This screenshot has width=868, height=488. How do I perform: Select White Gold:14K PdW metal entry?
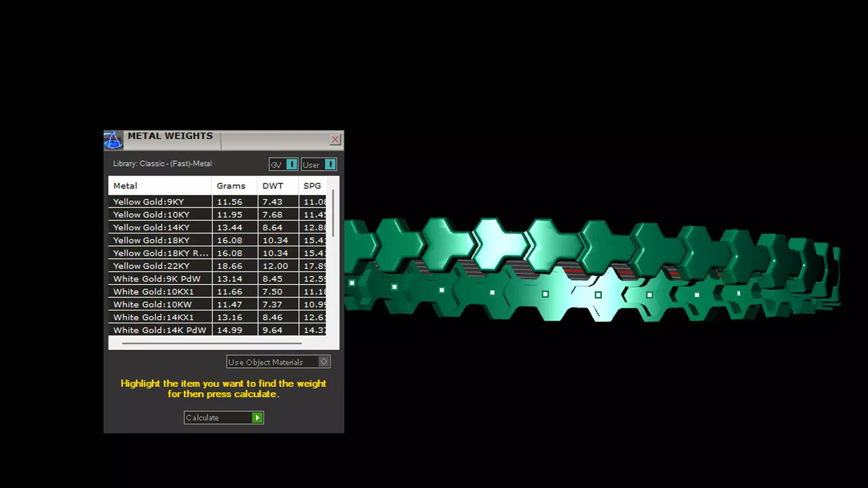pos(160,330)
